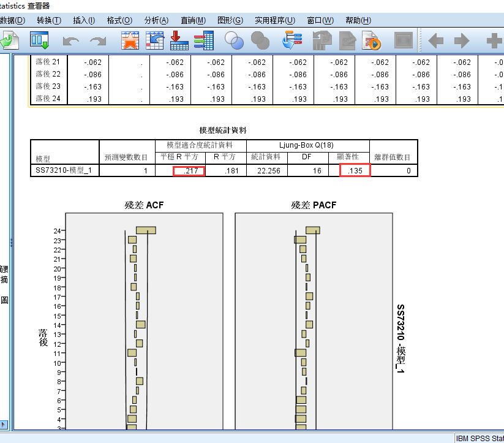Click the green Open Output icon
504x443 pixels.
point(11,40)
